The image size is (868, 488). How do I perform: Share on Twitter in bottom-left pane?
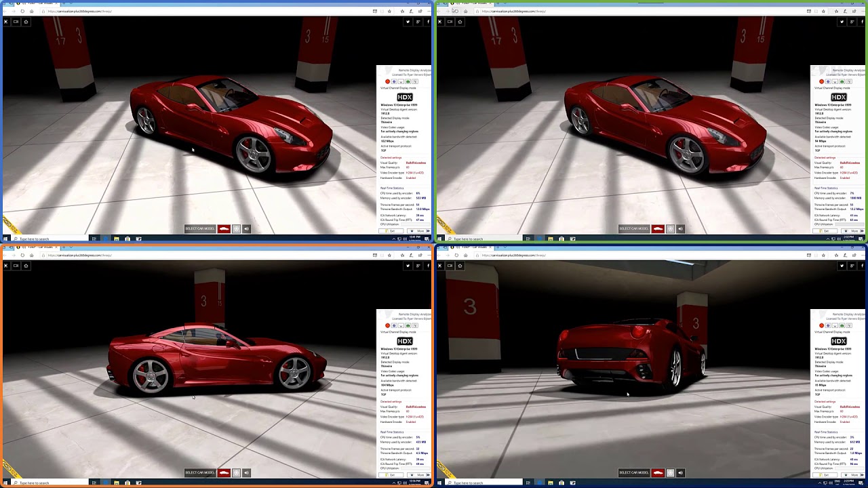pyautogui.click(x=408, y=266)
